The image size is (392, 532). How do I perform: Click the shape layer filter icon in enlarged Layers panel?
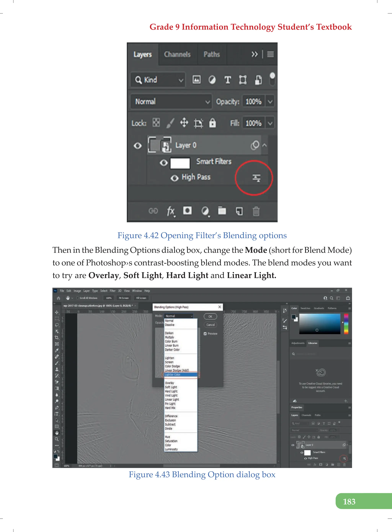(x=243, y=80)
